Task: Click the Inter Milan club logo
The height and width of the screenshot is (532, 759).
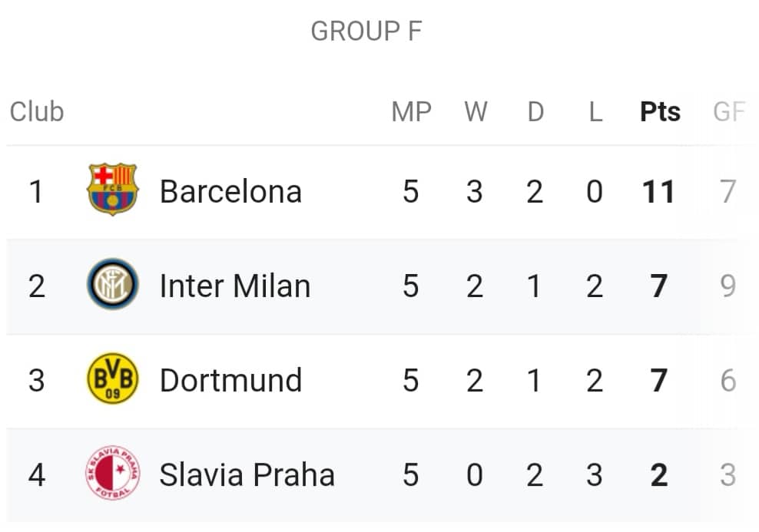Action: coord(113,284)
